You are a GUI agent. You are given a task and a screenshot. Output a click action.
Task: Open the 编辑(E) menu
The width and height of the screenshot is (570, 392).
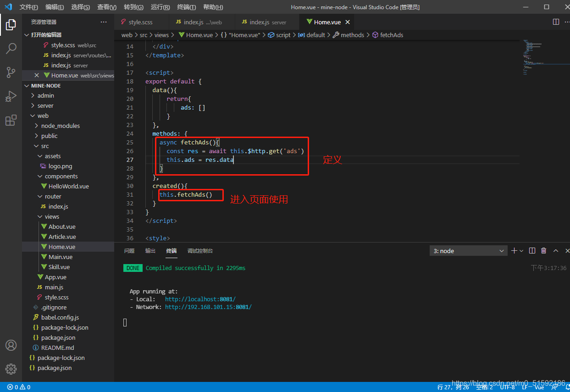(55, 7)
